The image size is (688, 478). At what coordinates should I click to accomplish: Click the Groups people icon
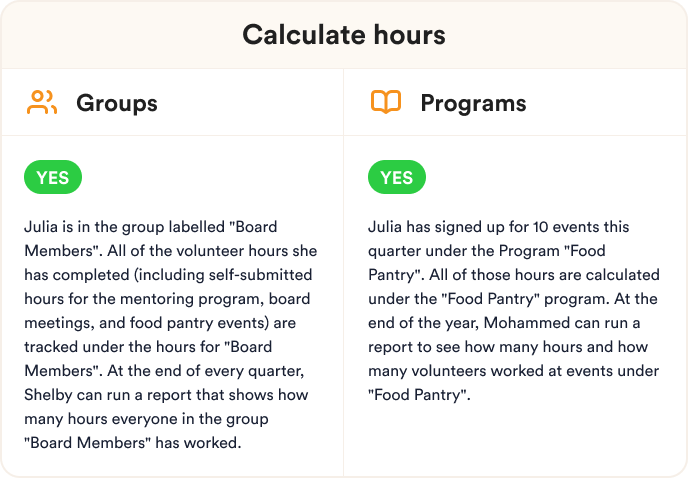pos(42,102)
